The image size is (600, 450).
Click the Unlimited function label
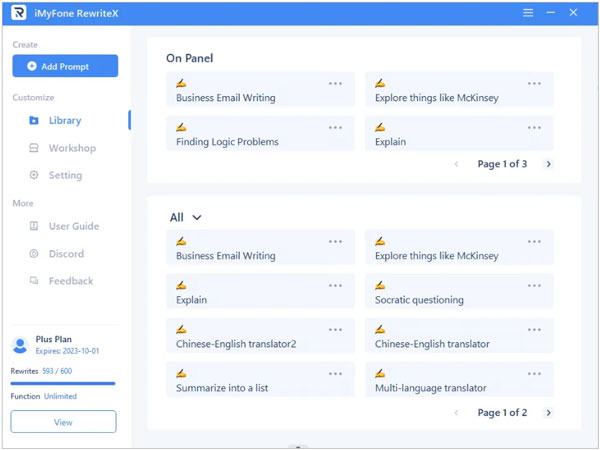click(x=60, y=396)
